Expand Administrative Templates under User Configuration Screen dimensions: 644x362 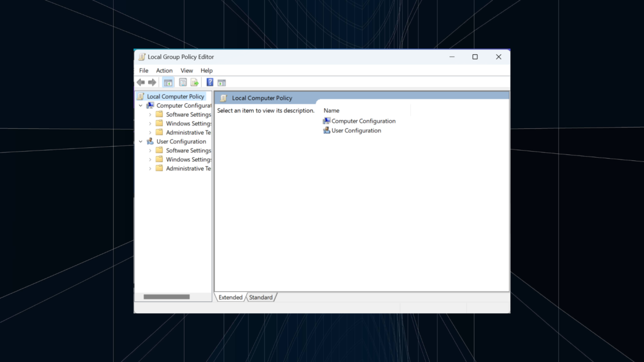tap(150, 168)
